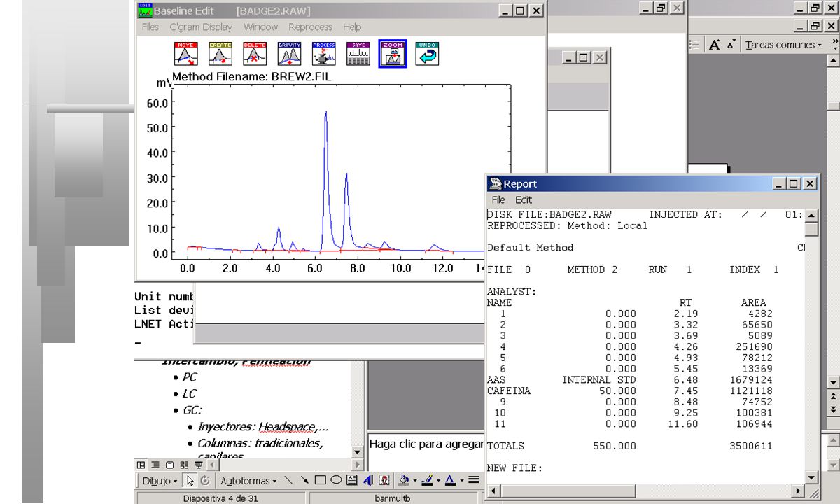Select the pointer (select objects) drawing tool
Screen dimensions: 840x504
(x=190, y=481)
